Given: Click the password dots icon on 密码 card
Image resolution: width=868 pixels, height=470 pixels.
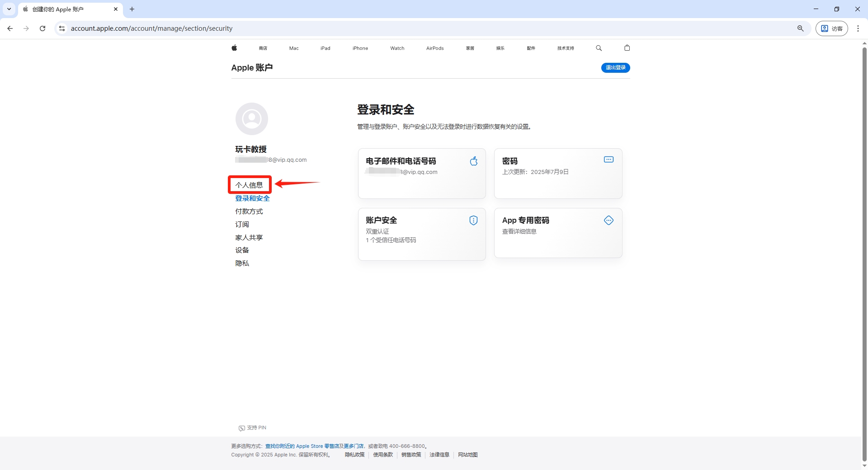Looking at the screenshot, I should click(609, 160).
